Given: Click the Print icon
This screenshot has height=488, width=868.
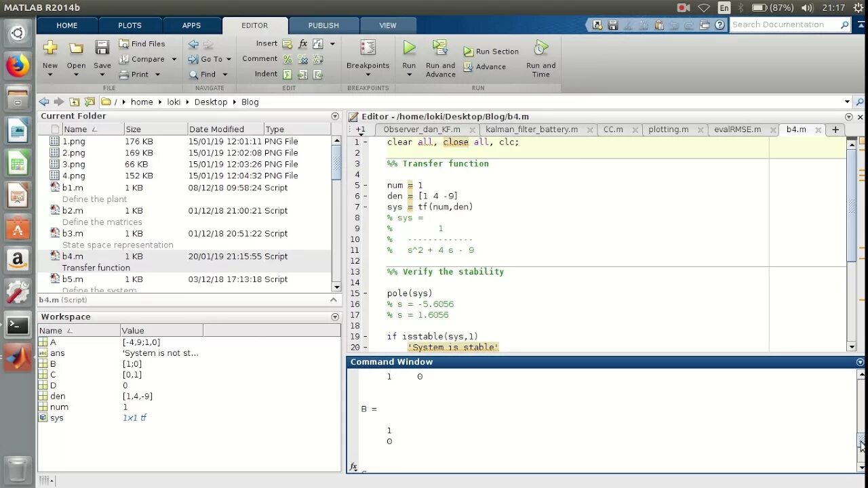Looking at the screenshot, I should 124,75.
